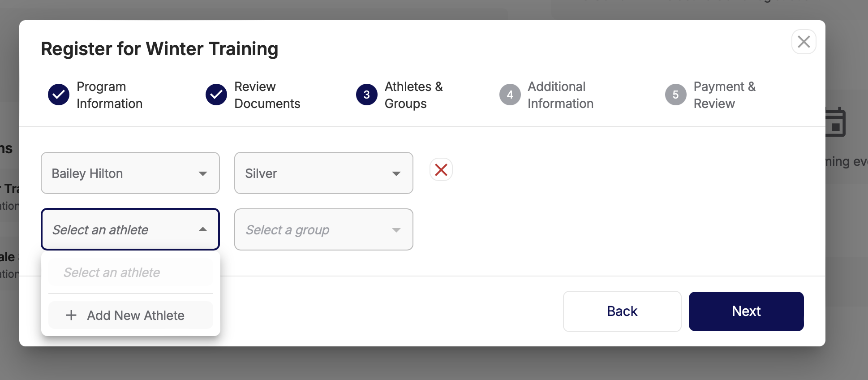Viewport: 868px width, 380px height.
Task: Click the Back button
Action: point(622,311)
